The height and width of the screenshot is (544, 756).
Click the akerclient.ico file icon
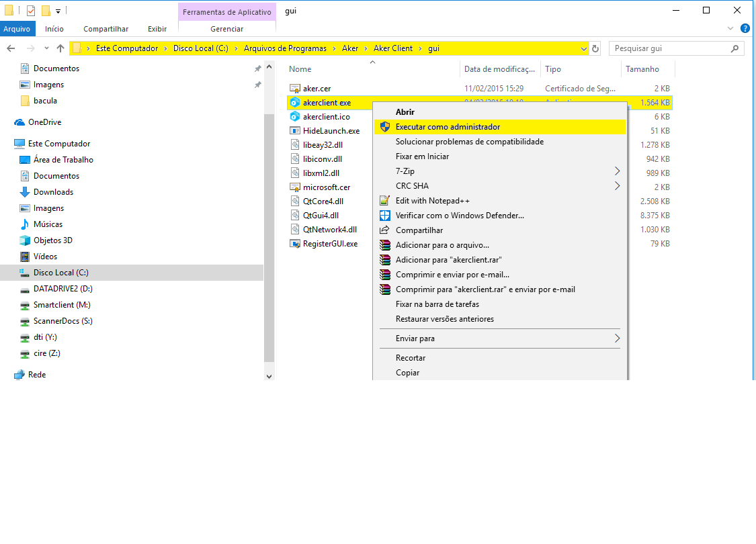[x=294, y=117]
